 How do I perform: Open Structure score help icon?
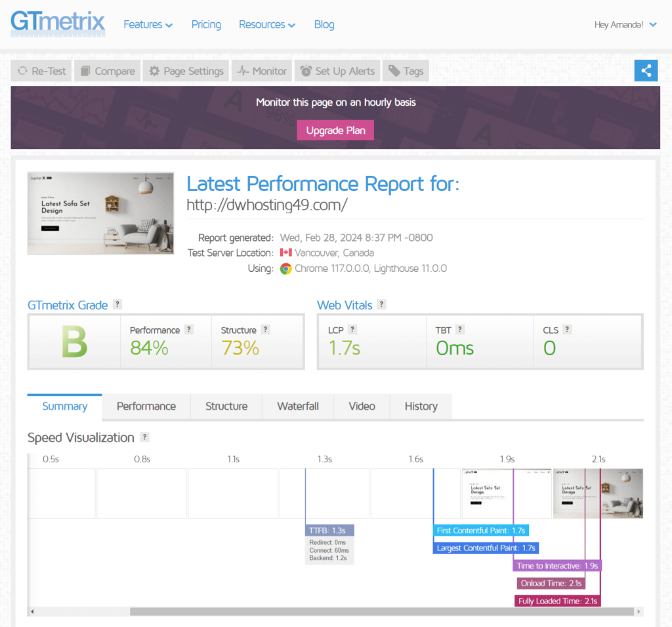pyautogui.click(x=266, y=330)
